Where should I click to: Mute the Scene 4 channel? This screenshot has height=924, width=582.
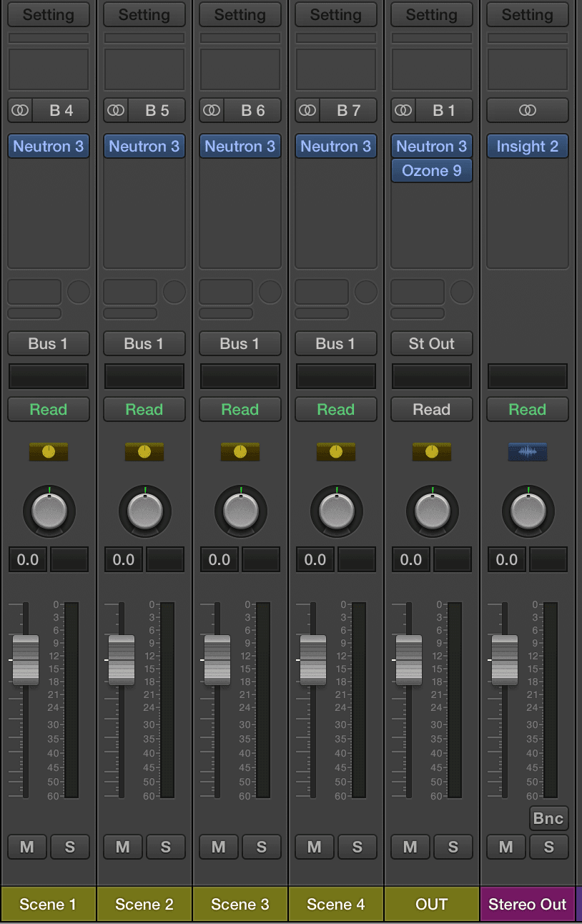tap(315, 847)
